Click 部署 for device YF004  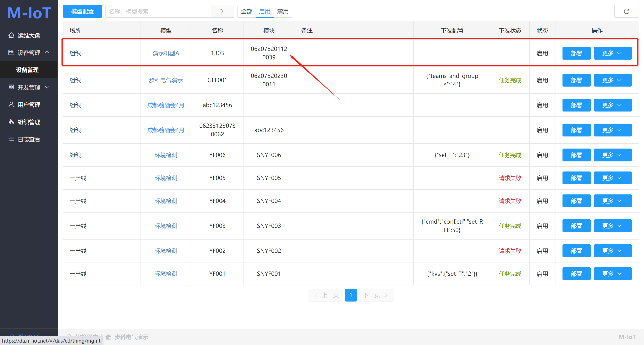tap(576, 201)
